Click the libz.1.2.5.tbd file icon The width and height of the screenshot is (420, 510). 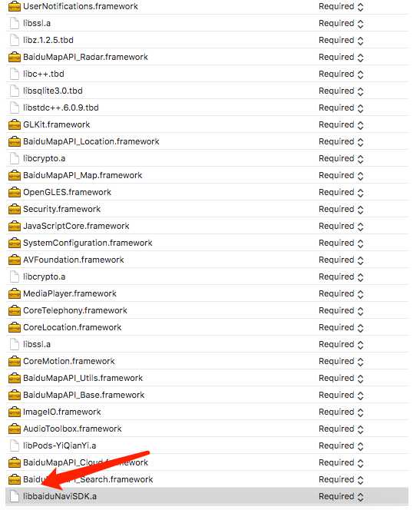pyautogui.click(x=15, y=41)
